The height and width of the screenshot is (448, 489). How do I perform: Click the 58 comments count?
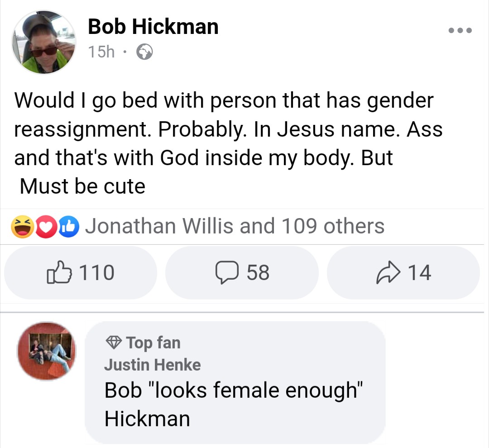click(x=258, y=273)
